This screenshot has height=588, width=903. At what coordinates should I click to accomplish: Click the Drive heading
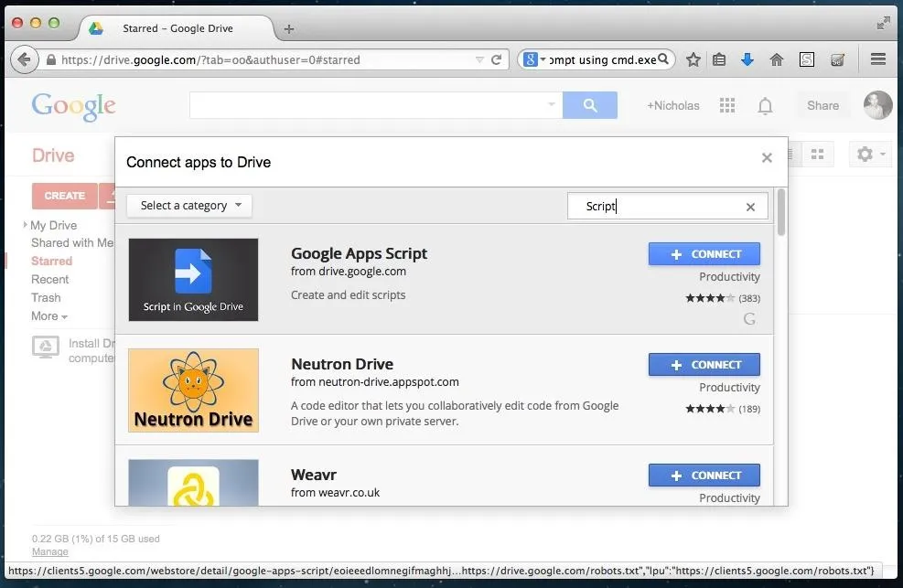coord(53,155)
